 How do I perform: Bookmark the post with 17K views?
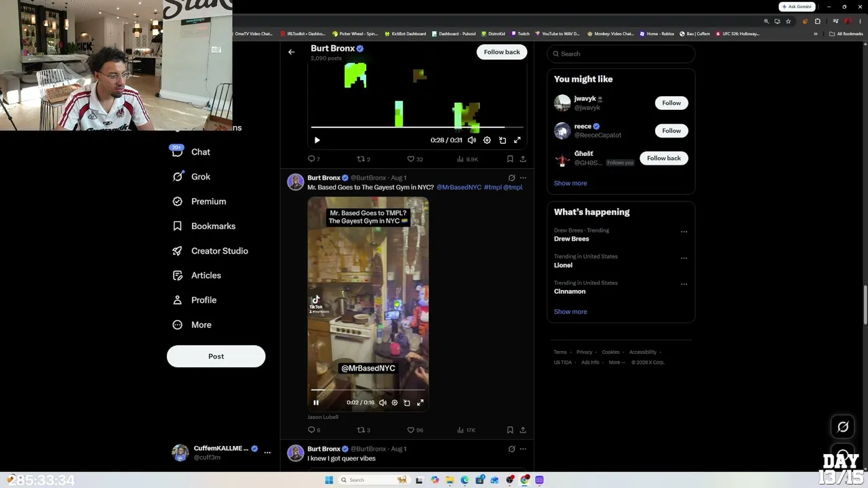point(510,430)
